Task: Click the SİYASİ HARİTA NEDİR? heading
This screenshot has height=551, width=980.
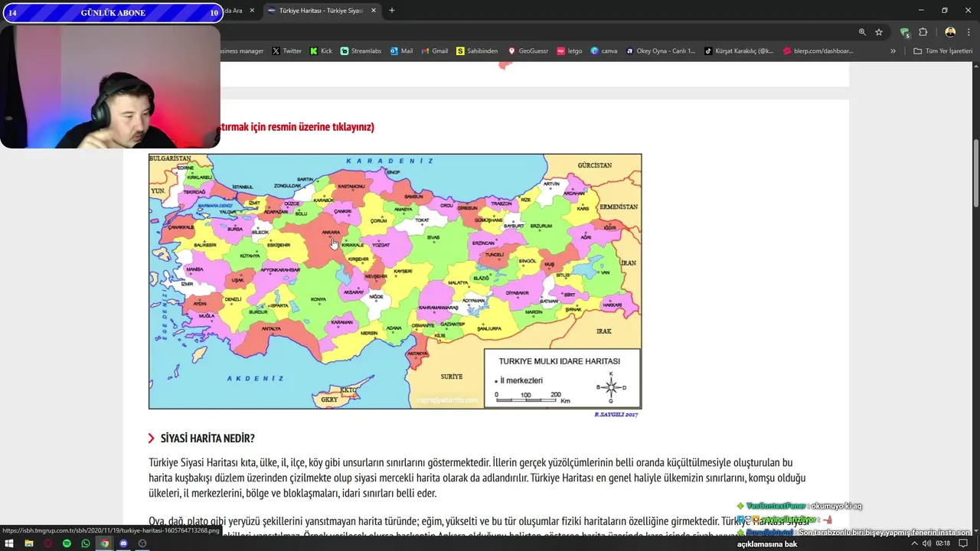Action: tap(207, 439)
